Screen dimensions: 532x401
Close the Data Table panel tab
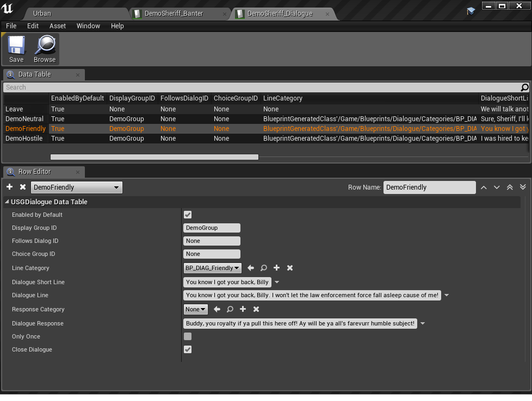[78, 75]
